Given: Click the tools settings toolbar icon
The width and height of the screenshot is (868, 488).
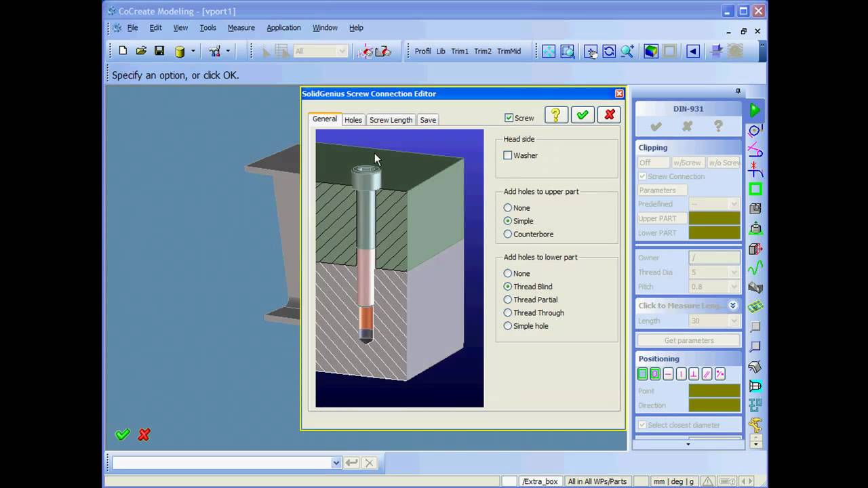Looking at the screenshot, I should point(214,51).
